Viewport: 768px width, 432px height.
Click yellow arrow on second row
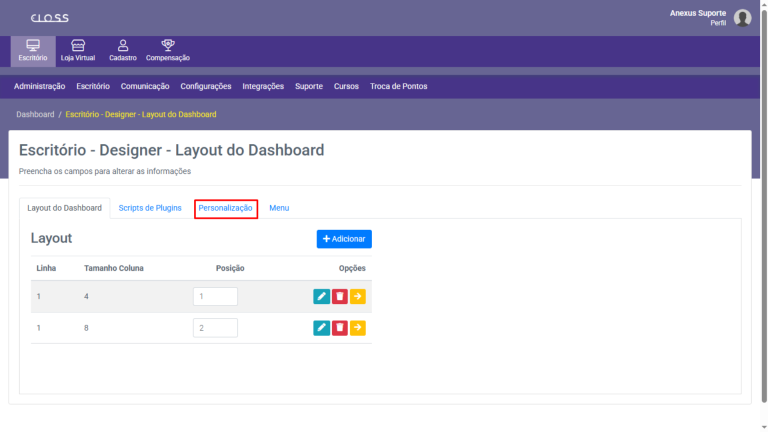point(358,328)
